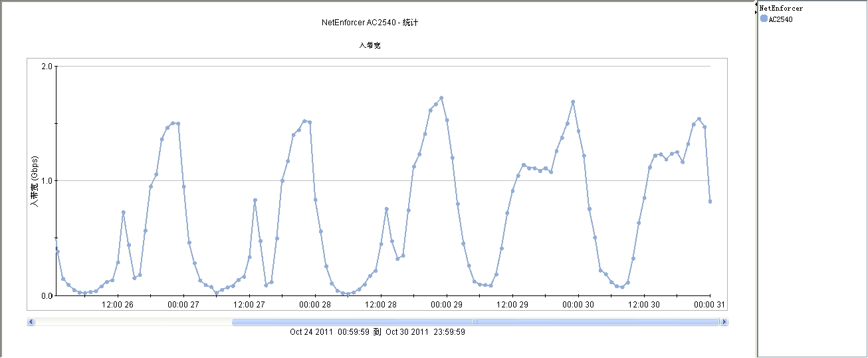
Task: Select the AC2540 legend label
Action: coord(780,19)
